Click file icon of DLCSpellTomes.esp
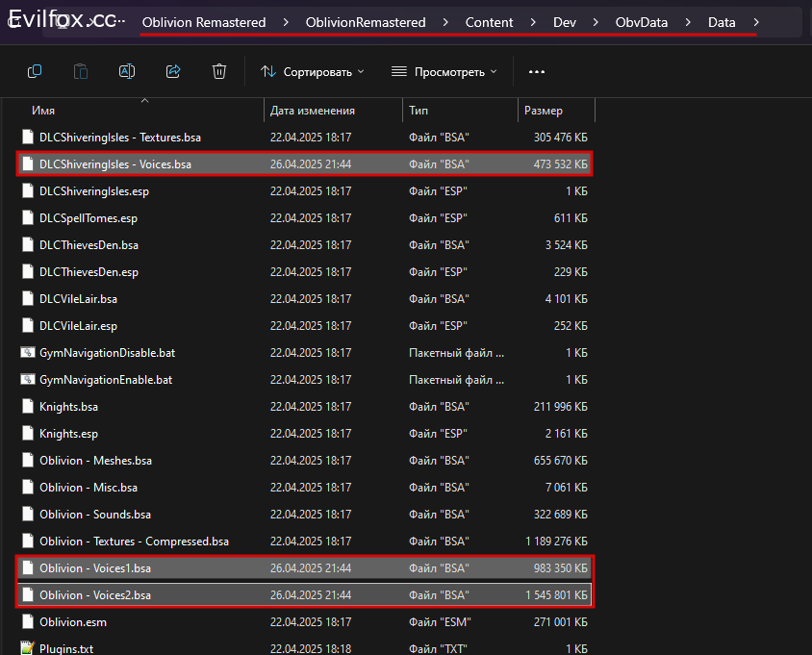Image resolution: width=812 pixels, height=655 pixels. pos(28,217)
